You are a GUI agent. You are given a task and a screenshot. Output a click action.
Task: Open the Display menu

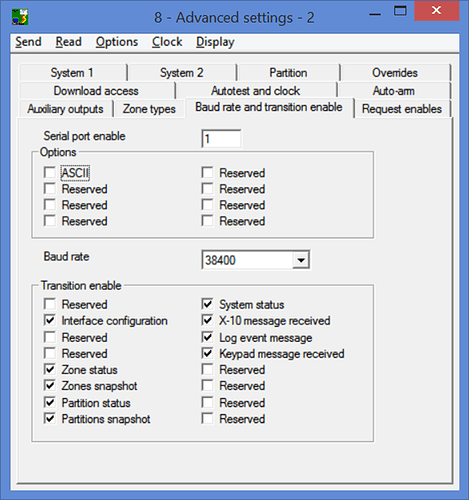(x=215, y=42)
